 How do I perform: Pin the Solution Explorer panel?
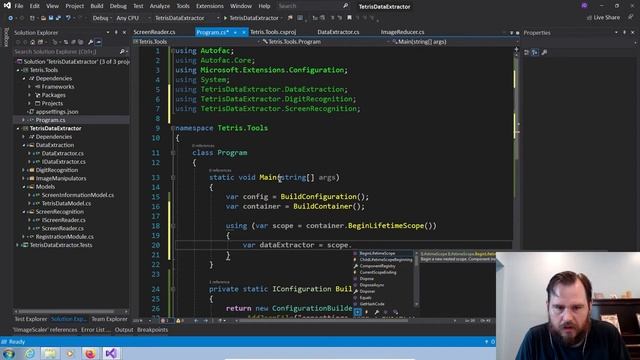click(x=116, y=32)
